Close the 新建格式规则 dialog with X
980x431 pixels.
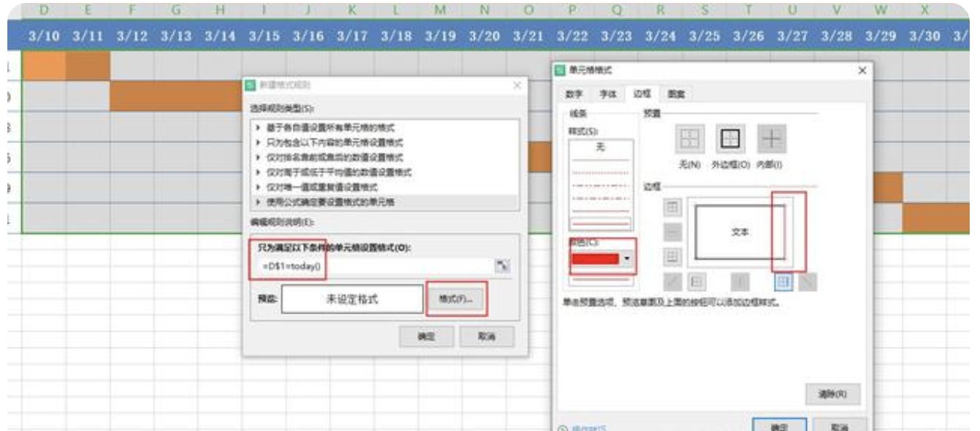pyautogui.click(x=516, y=86)
